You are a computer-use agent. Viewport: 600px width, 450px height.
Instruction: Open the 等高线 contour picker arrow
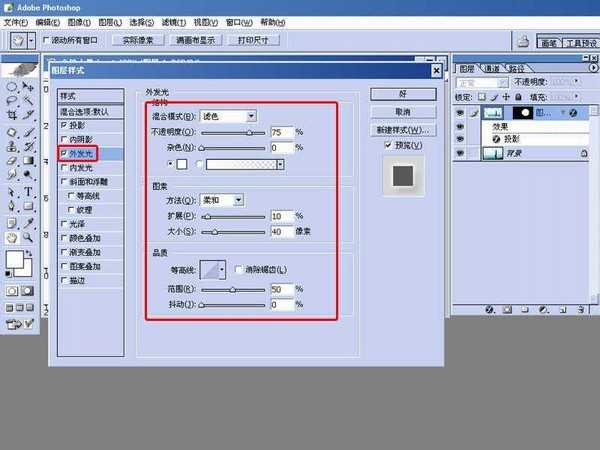pyautogui.click(x=222, y=270)
